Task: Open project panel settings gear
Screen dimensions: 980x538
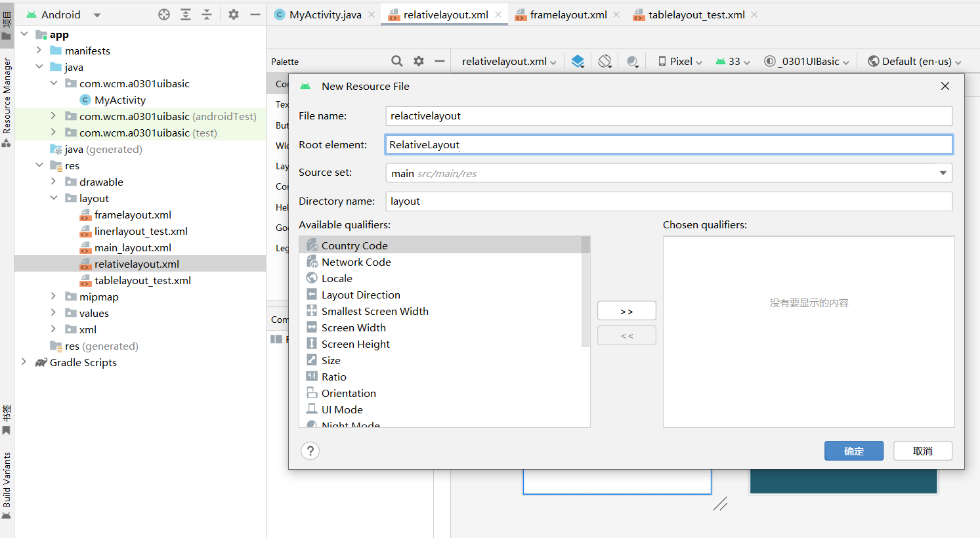Action: [x=234, y=14]
